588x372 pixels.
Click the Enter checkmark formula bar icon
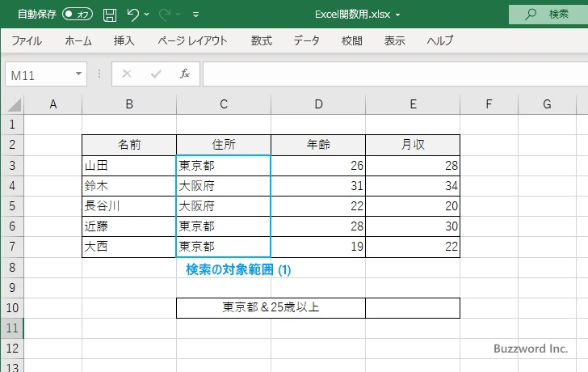[x=156, y=74]
